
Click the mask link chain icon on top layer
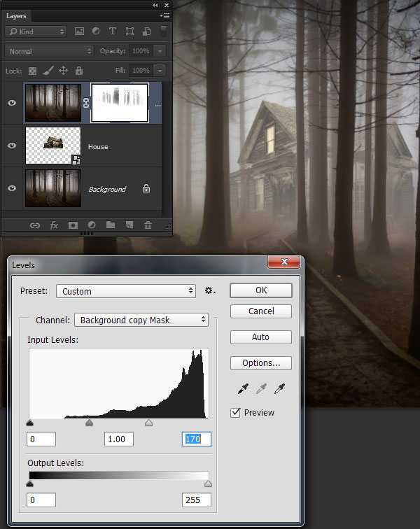coord(86,103)
